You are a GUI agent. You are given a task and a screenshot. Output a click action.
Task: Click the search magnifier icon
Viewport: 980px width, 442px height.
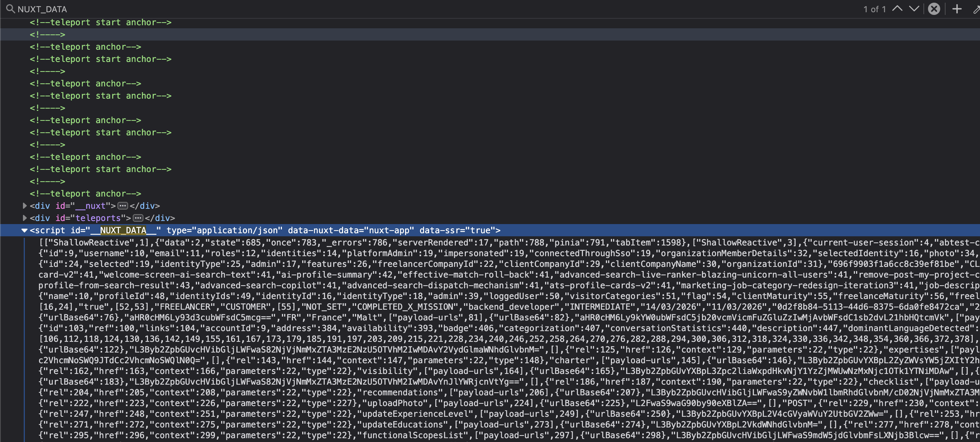(x=10, y=9)
